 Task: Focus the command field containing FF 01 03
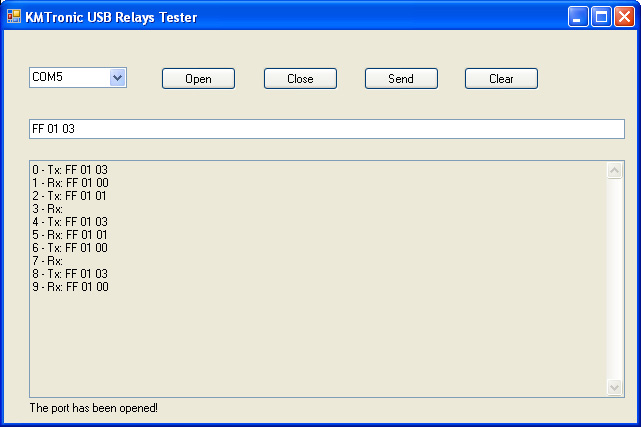[x=327, y=129]
